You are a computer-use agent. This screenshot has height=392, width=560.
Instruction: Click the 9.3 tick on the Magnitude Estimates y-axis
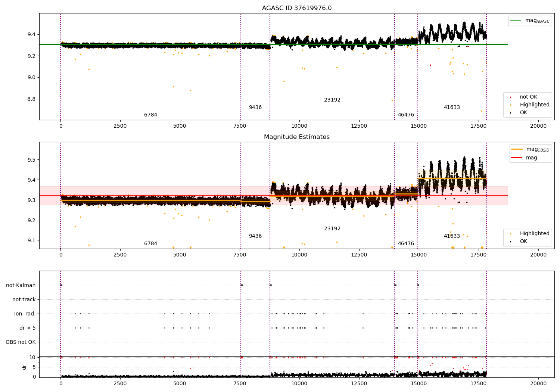[32, 200]
